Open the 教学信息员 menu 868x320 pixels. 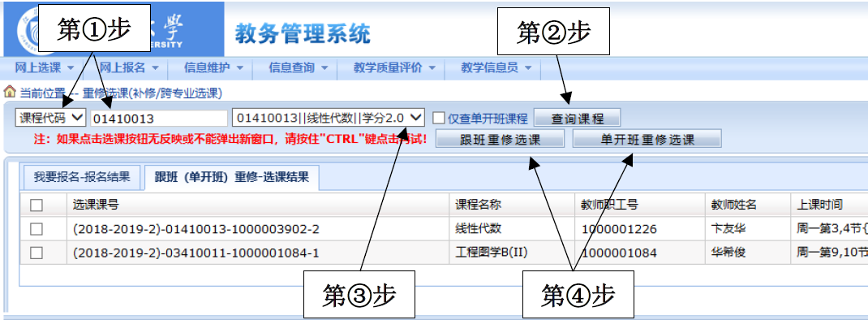coord(496,67)
